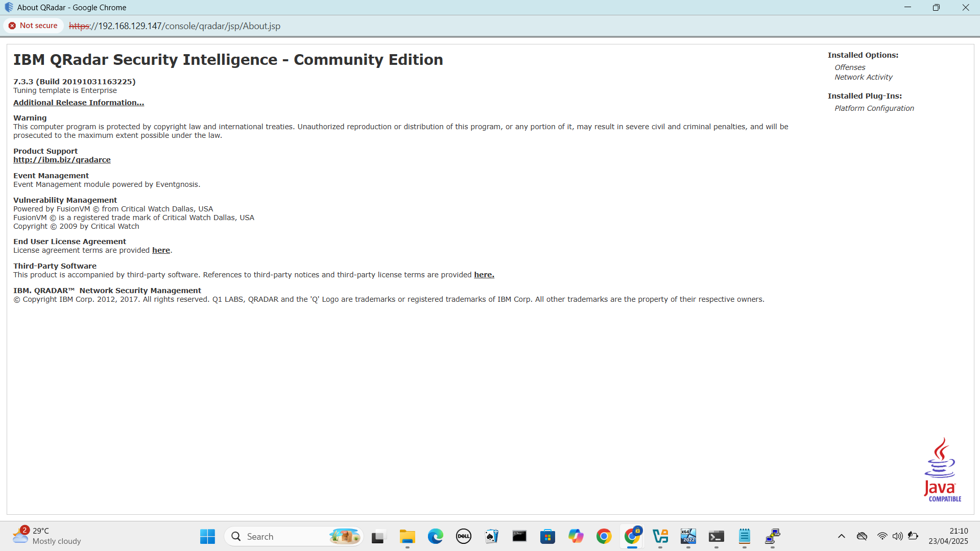Open the x64 2022 app on the taskbar
The image size is (980, 551).
(x=688, y=536)
